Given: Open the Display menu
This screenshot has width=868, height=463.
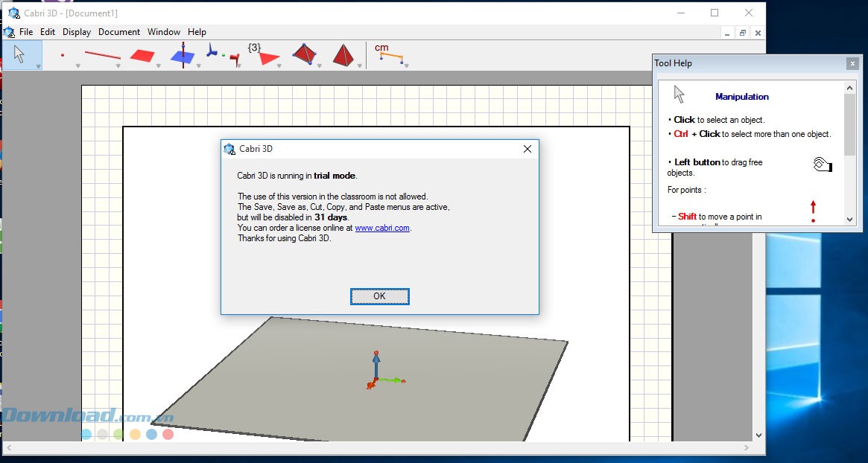Looking at the screenshot, I should pyautogui.click(x=77, y=32).
